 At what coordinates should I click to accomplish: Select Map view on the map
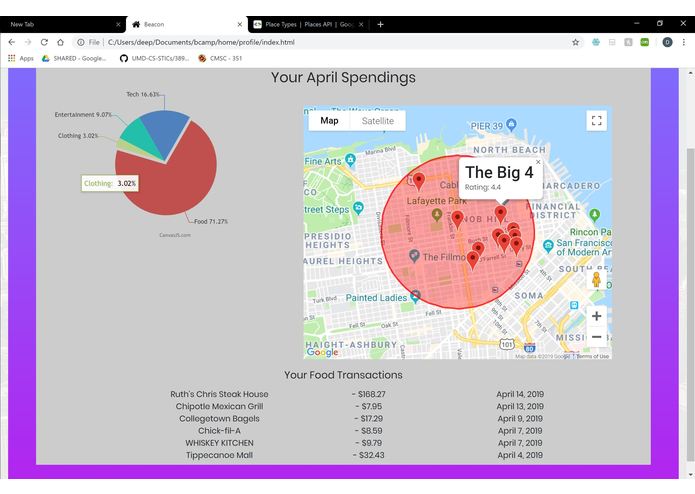[x=329, y=121]
